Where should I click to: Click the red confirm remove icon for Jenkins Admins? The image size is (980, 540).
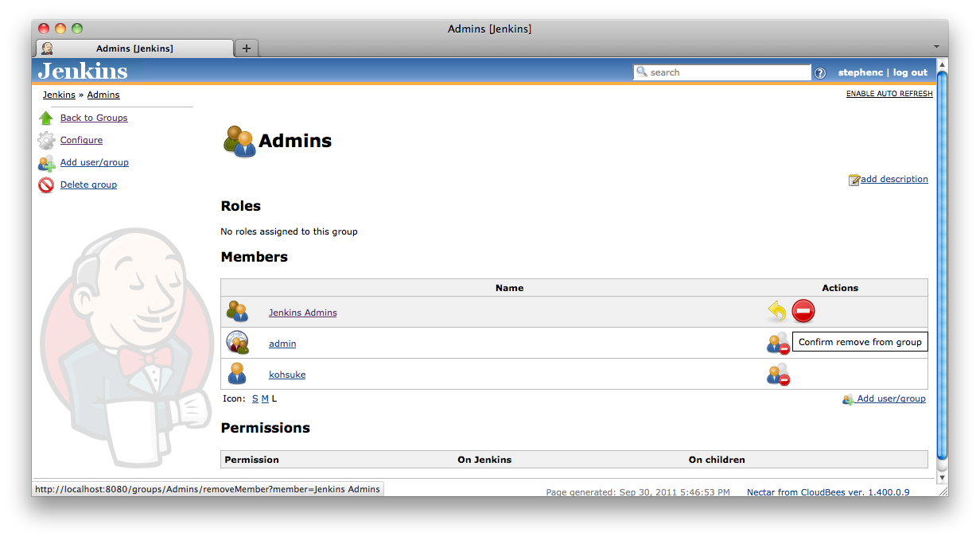coord(803,312)
